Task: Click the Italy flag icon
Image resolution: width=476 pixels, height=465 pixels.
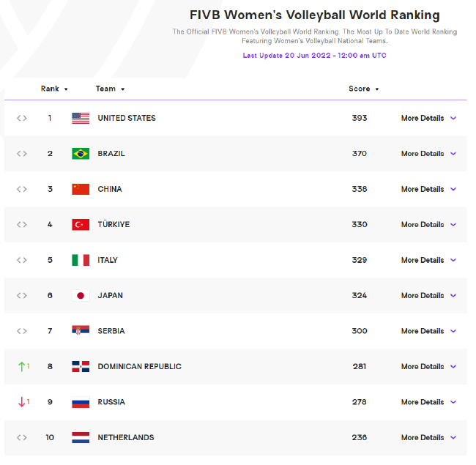Action: click(x=81, y=260)
